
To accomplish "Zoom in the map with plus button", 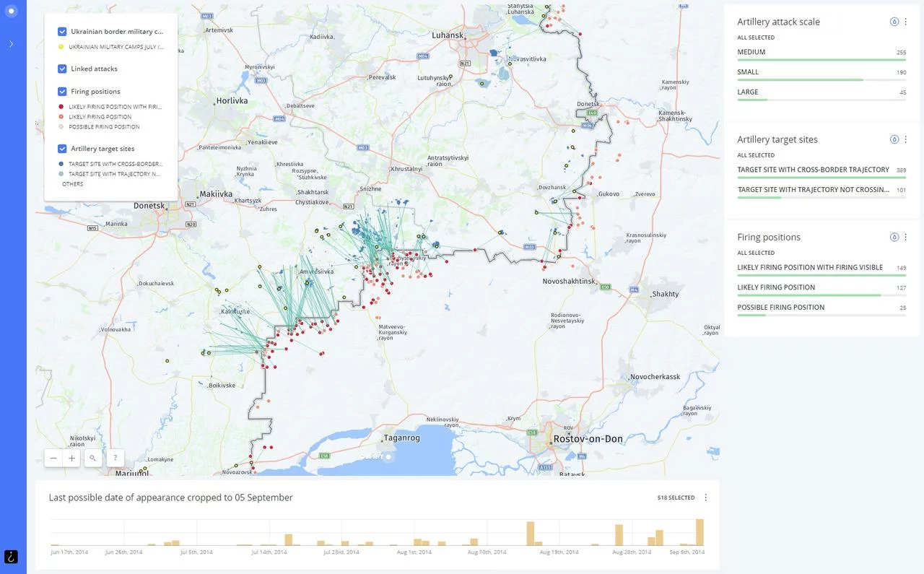I will [x=71, y=458].
